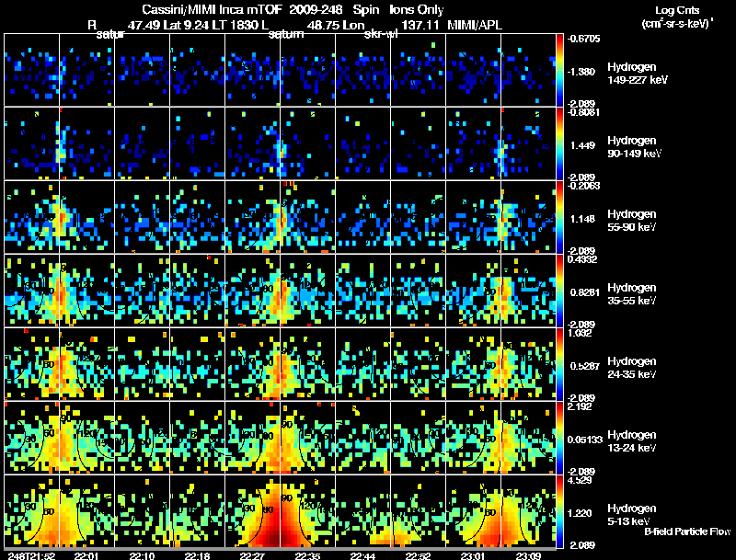
Task: Click the '2009-248' date in the title
Action: [316, 10]
